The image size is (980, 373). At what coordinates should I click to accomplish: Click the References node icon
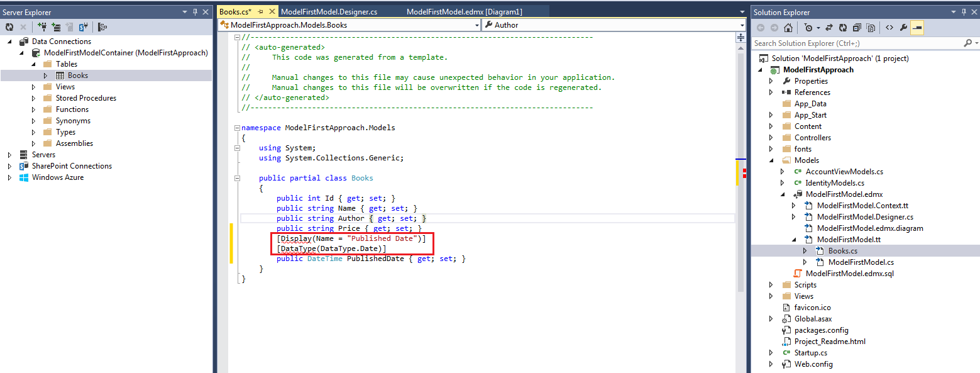click(x=786, y=92)
